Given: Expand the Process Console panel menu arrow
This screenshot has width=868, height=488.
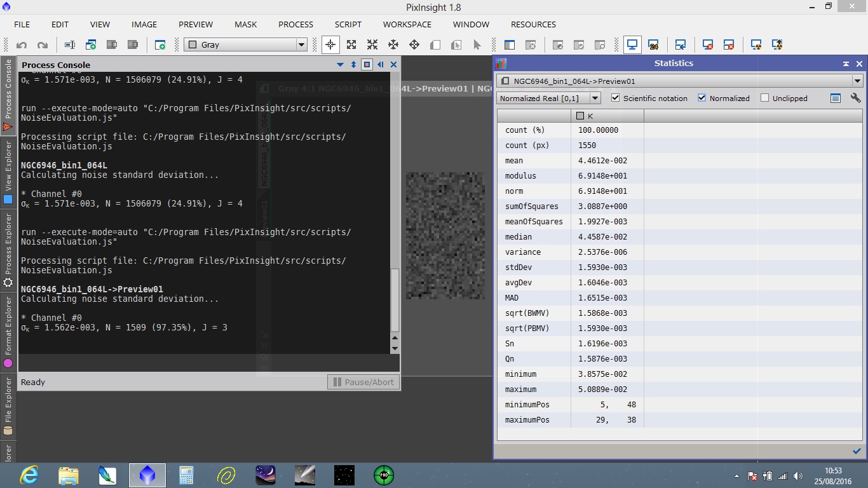Looking at the screenshot, I should pos(341,64).
